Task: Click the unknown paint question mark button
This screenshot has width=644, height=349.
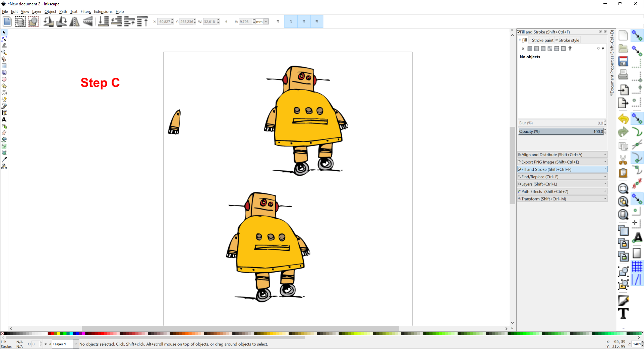Action: point(570,49)
